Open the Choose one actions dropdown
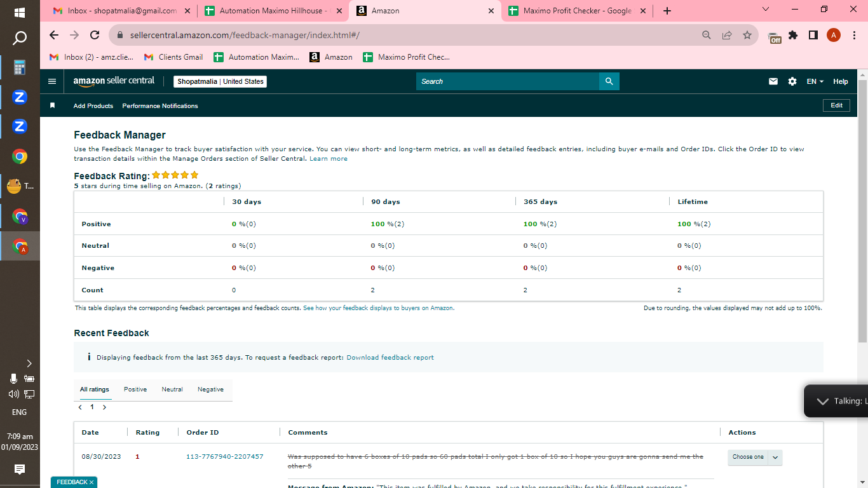Screen dimensions: 868x488 click(755, 457)
